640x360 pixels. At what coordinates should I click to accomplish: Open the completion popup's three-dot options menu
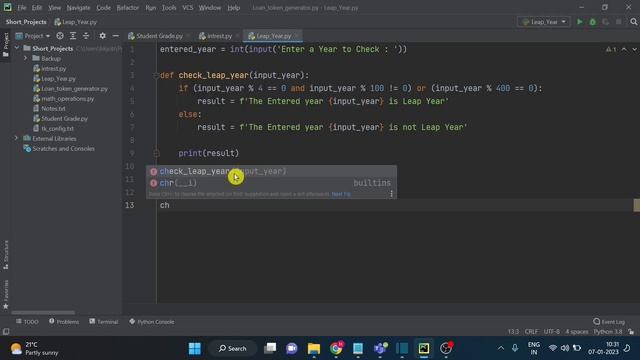[391, 194]
